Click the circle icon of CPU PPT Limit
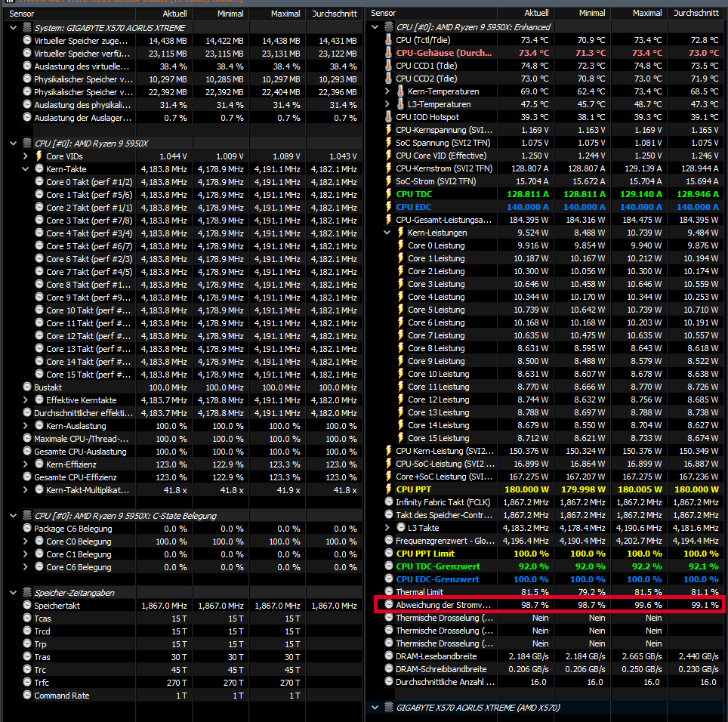The height and width of the screenshot is (722, 728). click(x=389, y=553)
